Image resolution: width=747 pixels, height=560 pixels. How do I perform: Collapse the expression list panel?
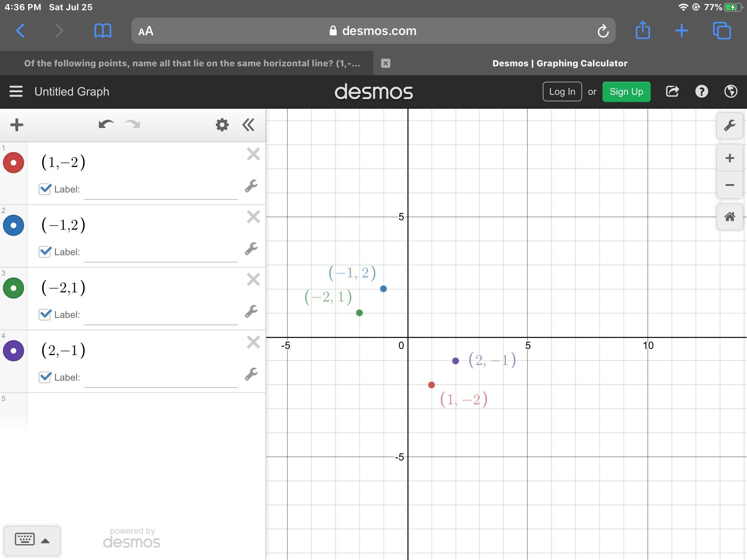tap(248, 125)
